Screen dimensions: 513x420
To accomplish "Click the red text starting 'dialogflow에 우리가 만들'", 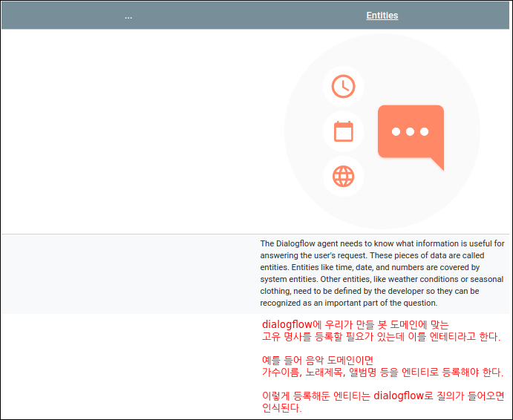I will (x=356, y=324).
